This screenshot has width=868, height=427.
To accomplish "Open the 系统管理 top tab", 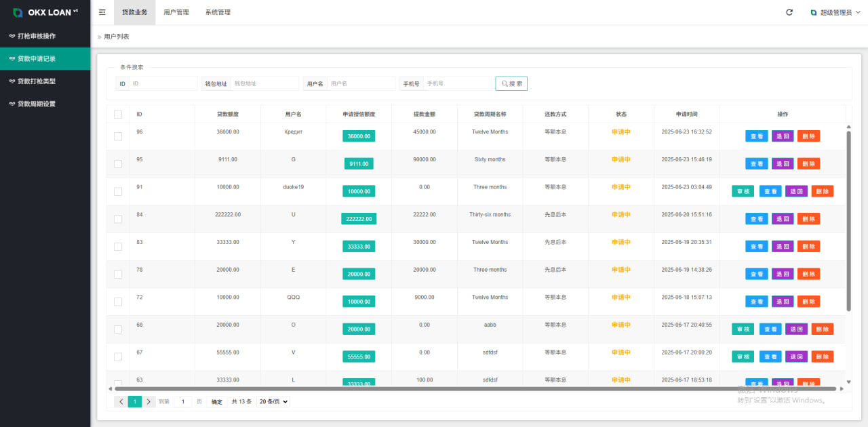I will [x=218, y=12].
